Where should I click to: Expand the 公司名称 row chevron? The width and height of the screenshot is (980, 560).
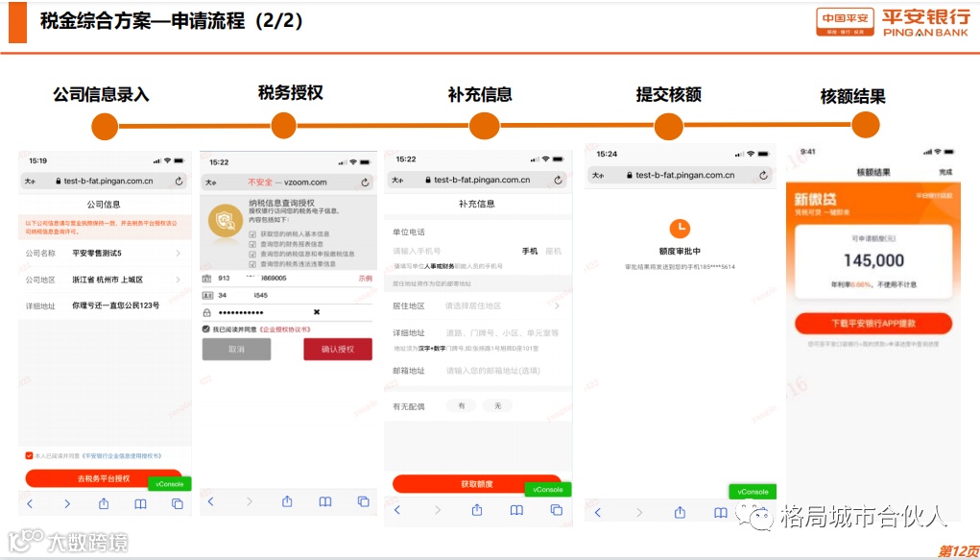pos(179,254)
